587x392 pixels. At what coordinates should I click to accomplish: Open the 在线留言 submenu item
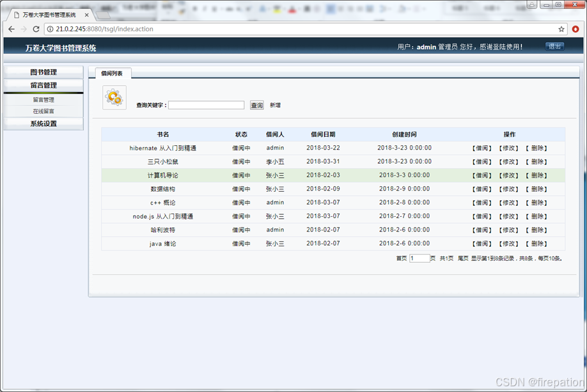(43, 111)
